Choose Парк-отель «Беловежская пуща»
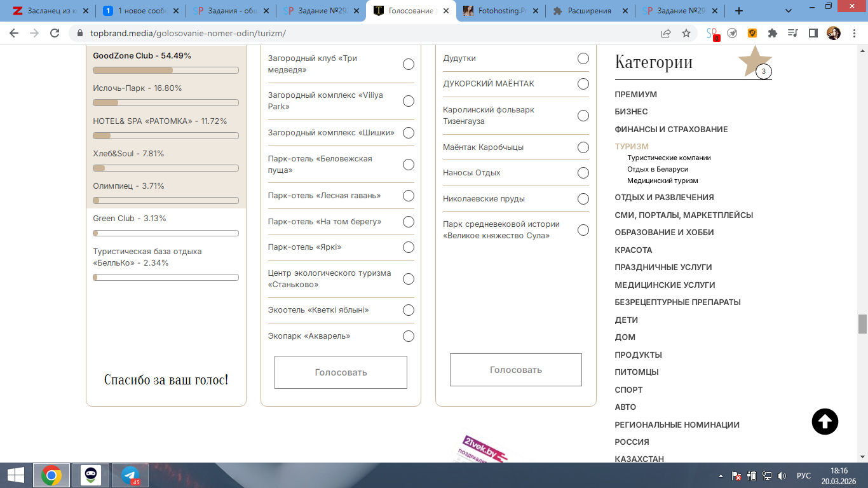This screenshot has height=488, width=868. click(x=409, y=165)
